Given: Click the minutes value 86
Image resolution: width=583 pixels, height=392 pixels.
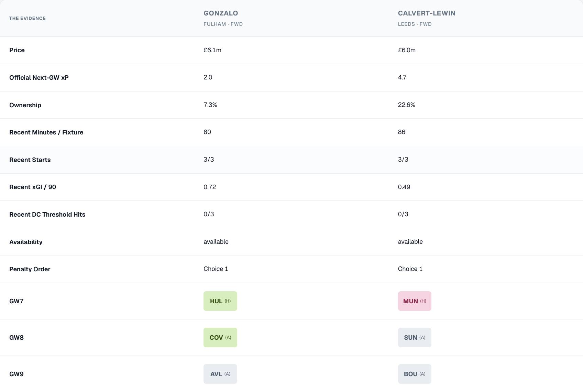Looking at the screenshot, I should (x=401, y=132).
